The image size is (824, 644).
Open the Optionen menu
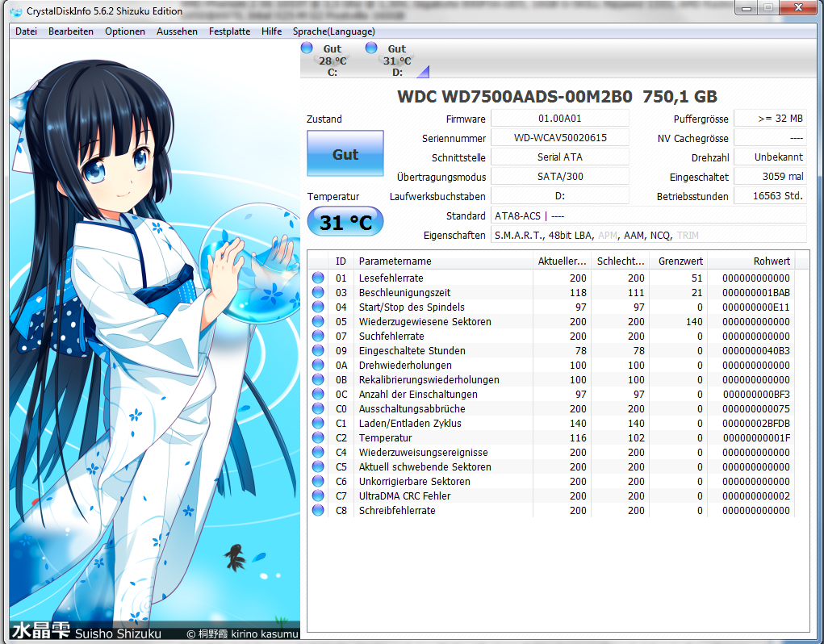(x=124, y=31)
